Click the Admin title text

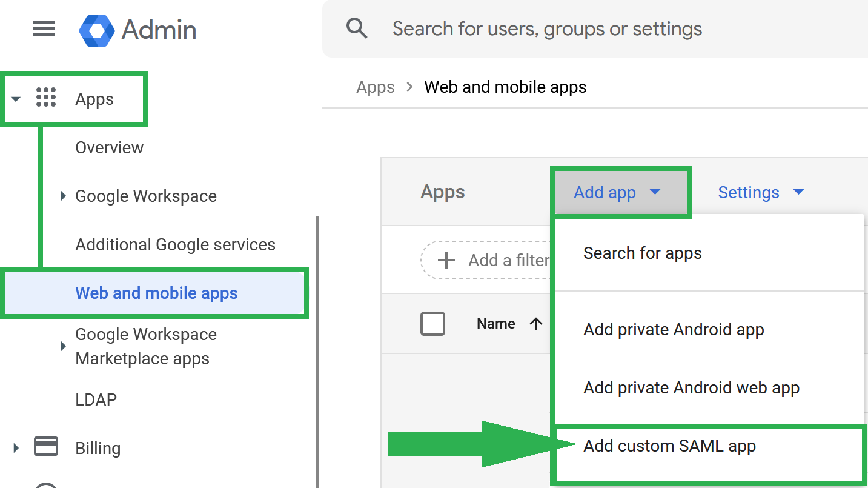(x=159, y=30)
